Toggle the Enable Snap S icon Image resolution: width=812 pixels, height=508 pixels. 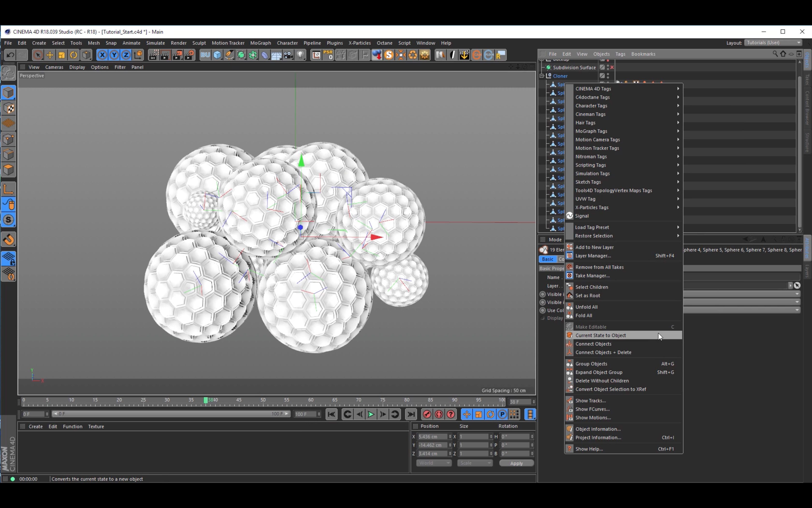point(8,220)
